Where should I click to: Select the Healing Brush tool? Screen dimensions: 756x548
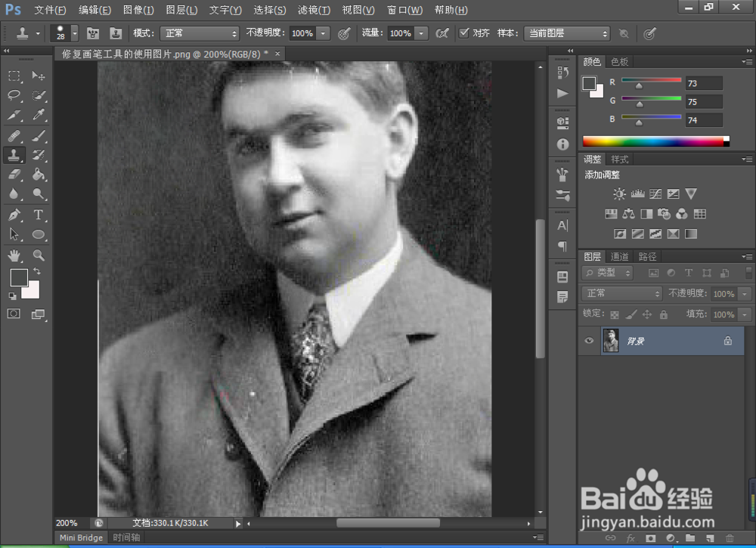(14, 135)
